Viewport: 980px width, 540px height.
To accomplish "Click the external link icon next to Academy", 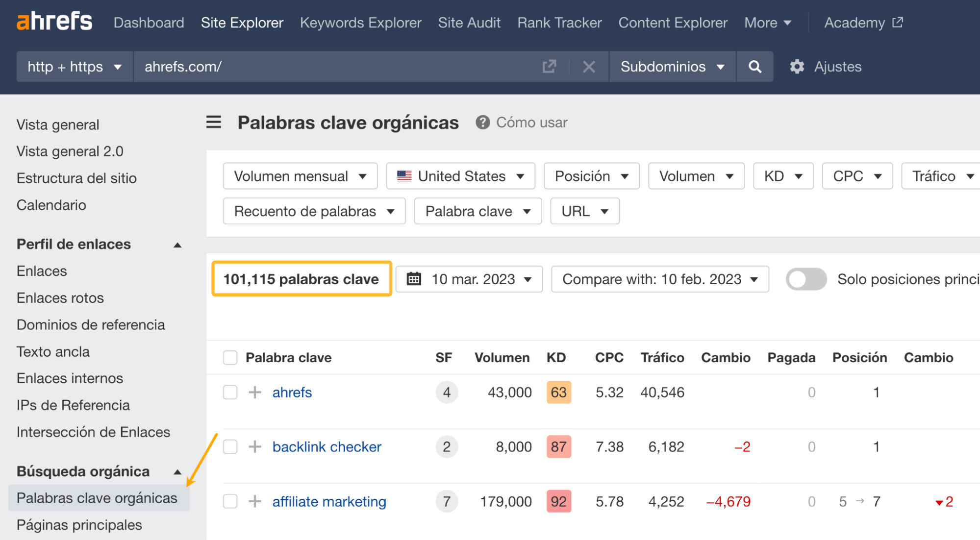I will [898, 22].
